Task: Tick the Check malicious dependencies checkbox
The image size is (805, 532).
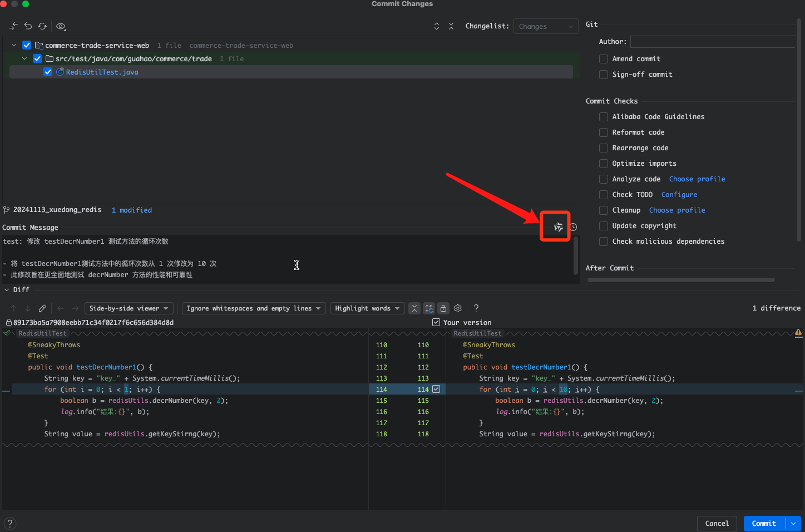Action: click(604, 242)
